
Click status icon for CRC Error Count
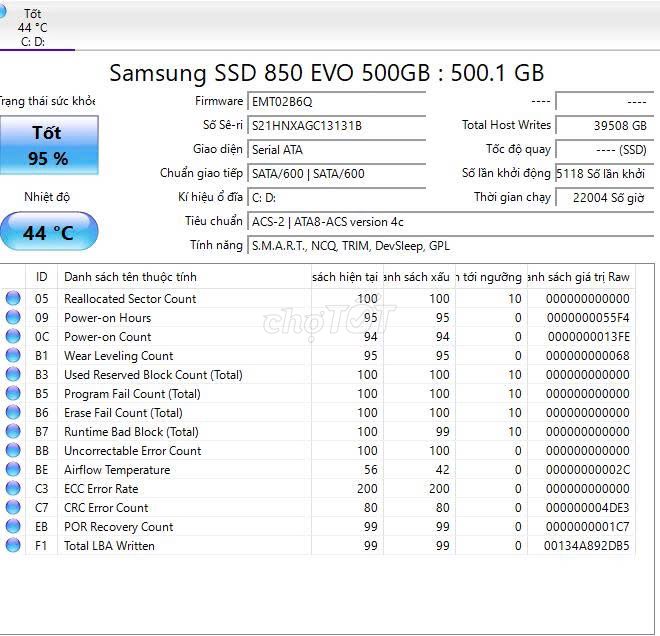[x=13, y=507]
